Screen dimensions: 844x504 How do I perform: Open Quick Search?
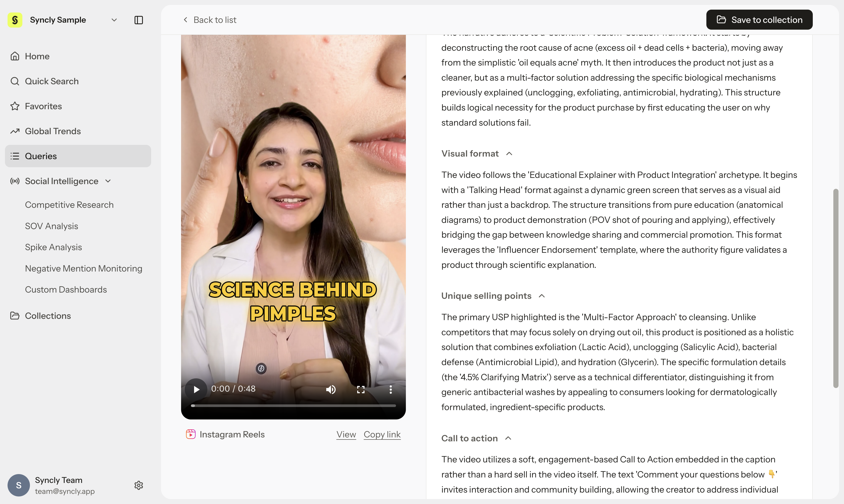click(78, 81)
